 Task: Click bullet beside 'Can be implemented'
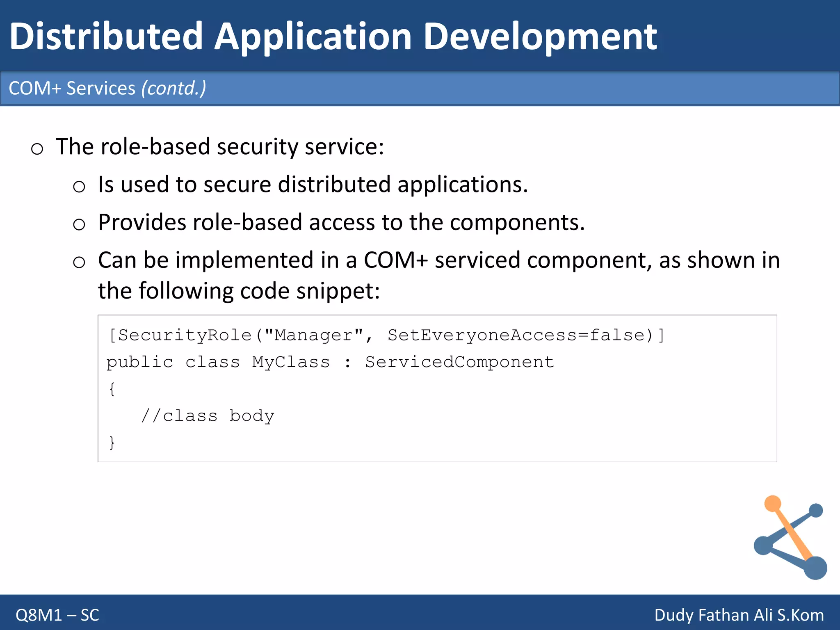(x=79, y=262)
